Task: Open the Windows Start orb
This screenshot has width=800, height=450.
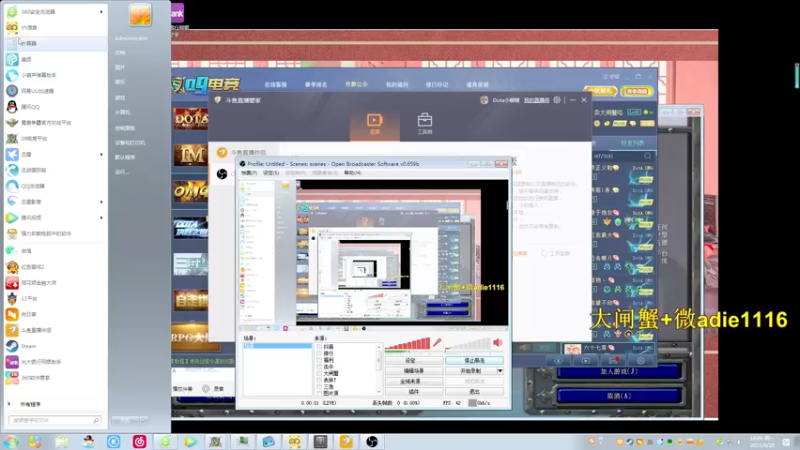Action: point(11,441)
